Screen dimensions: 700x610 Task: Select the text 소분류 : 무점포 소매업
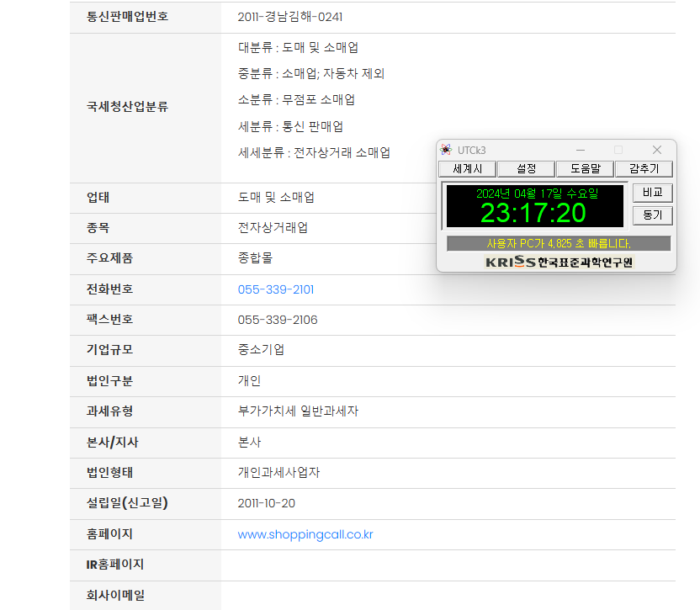tap(296, 99)
